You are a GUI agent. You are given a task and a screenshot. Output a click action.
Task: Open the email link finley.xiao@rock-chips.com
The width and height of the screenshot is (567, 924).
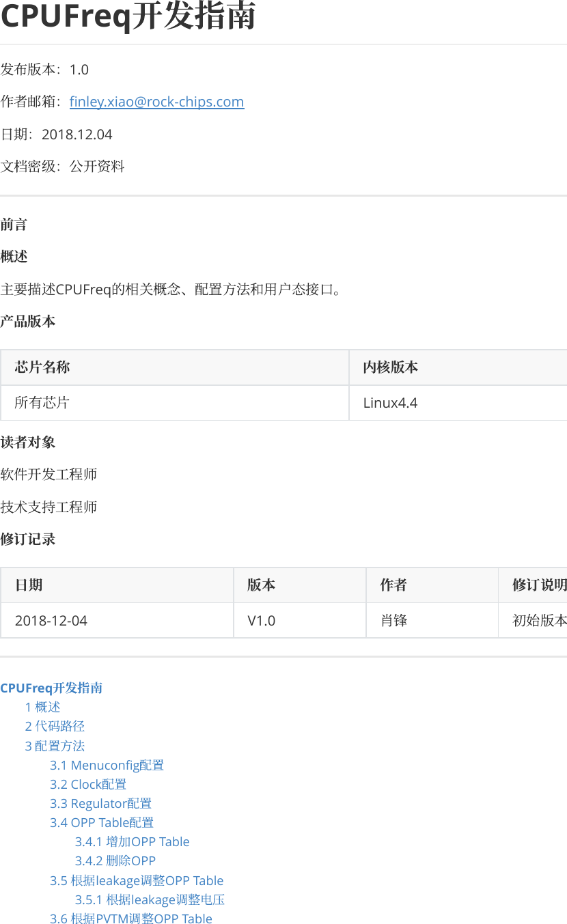tap(156, 102)
